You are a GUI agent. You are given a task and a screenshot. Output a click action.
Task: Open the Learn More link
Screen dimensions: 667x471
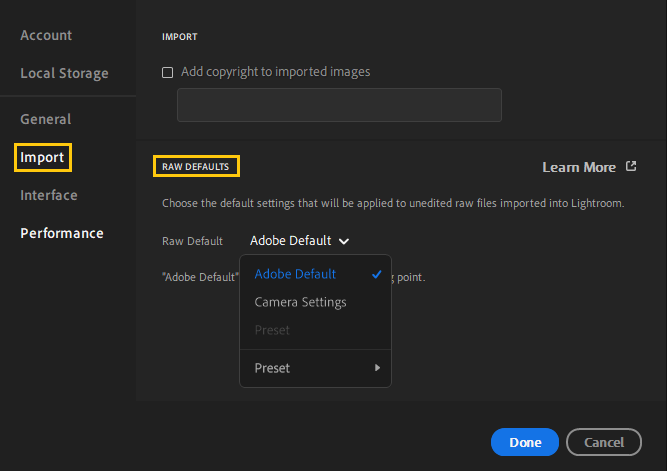tap(579, 167)
